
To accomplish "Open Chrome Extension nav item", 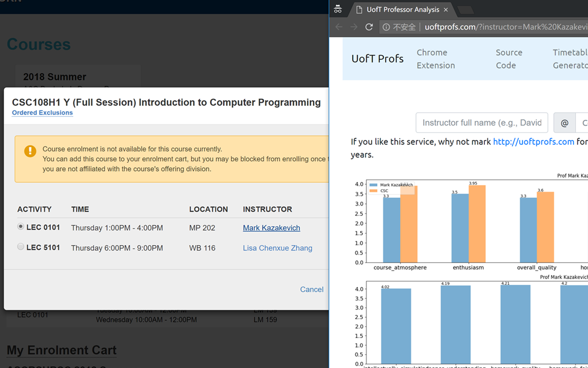I will pos(436,59).
